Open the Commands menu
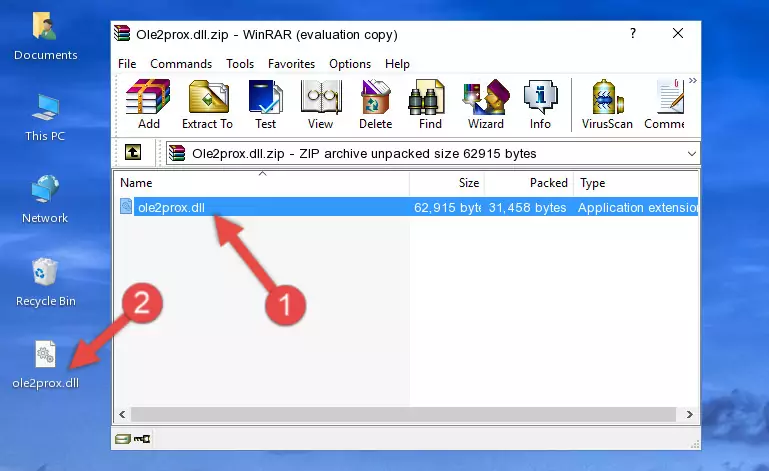 click(181, 64)
